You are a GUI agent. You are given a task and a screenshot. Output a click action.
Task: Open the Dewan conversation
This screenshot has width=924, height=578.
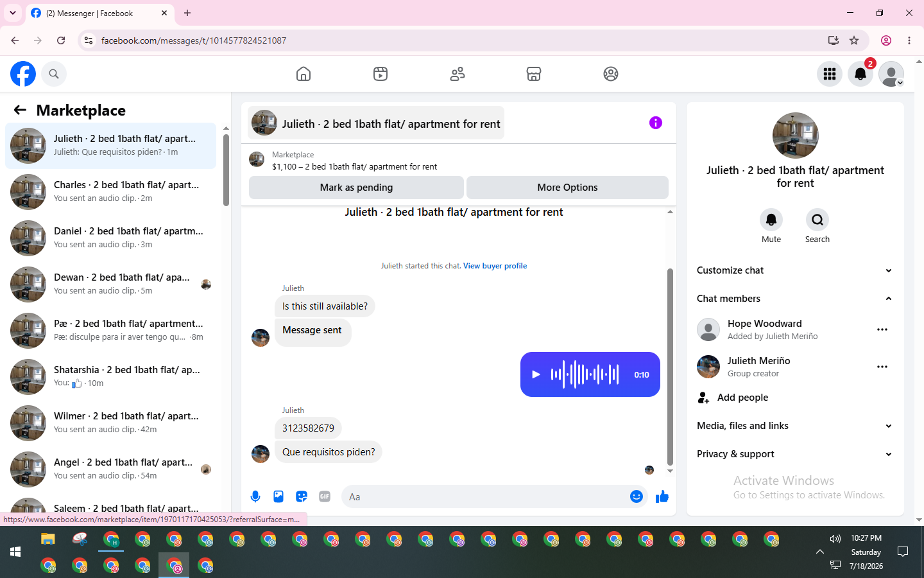(110, 285)
